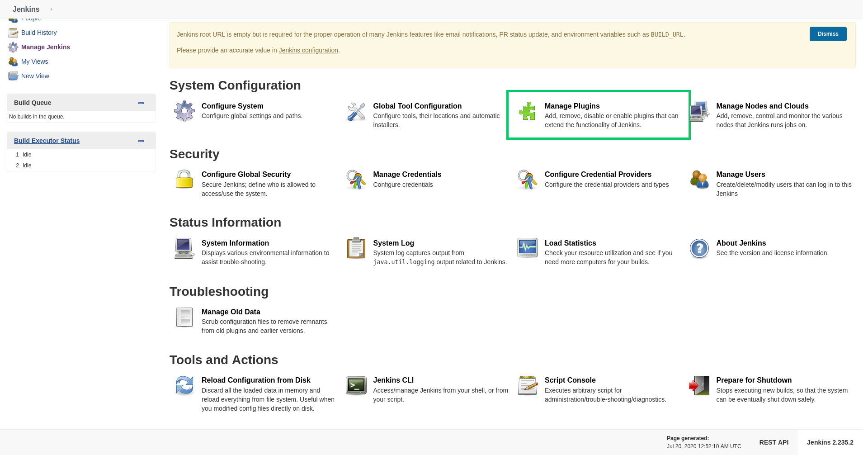Image resolution: width=868 pixels, height=455 pixels.
Task: Click the Manage Old Data document icon
Action: pos(184,317)
